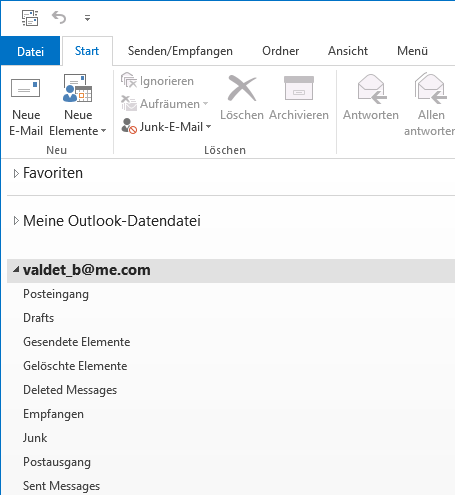The width and height of the screenshot is (455, 495).
Task: Switch to the Senden/Empfangen tab
Action: point(180,51)
